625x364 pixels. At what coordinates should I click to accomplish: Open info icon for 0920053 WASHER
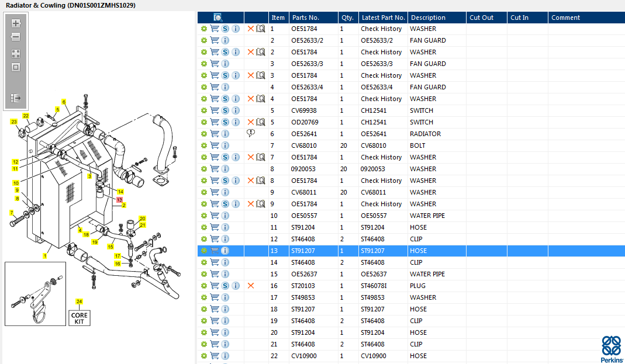[x=225, y=169]
